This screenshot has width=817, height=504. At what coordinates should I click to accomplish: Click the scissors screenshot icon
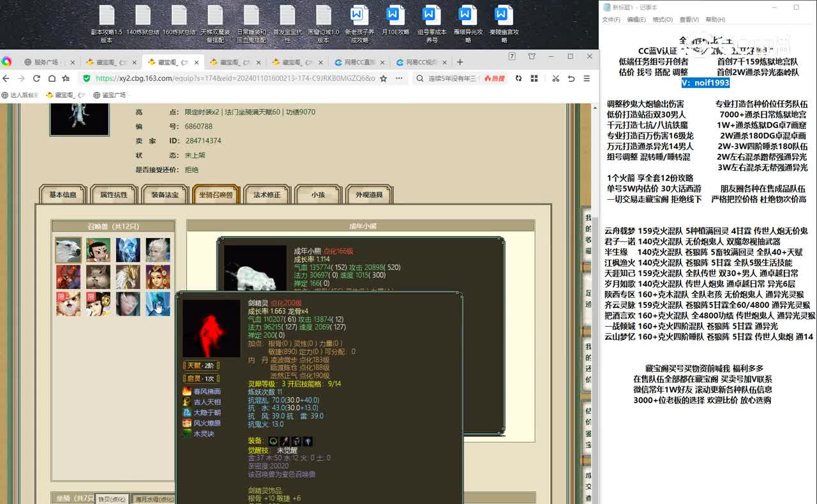555,78
